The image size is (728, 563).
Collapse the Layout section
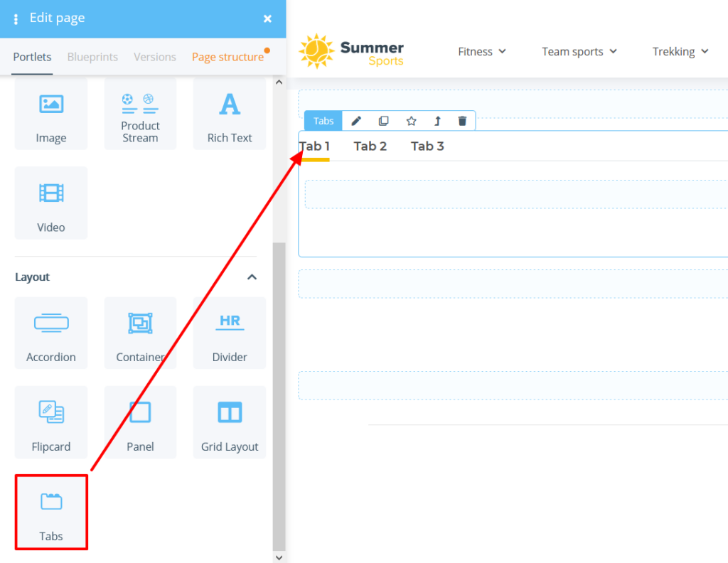tap(251, 277)
